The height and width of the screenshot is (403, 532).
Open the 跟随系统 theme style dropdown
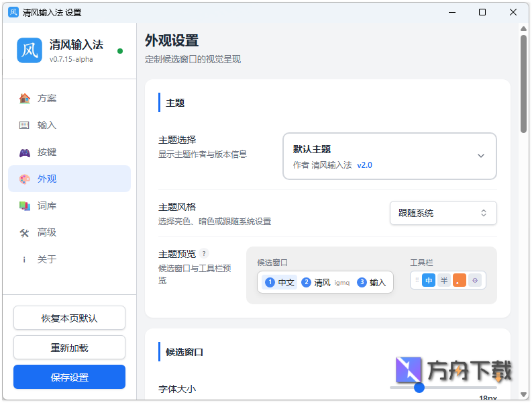pyautogui.click(x=443, y=213)
